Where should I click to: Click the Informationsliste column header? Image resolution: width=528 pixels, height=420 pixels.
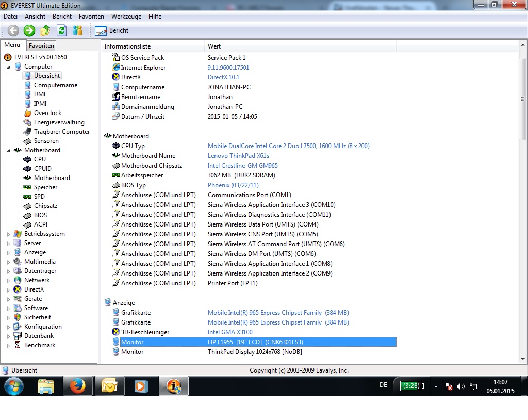point(153,46)
